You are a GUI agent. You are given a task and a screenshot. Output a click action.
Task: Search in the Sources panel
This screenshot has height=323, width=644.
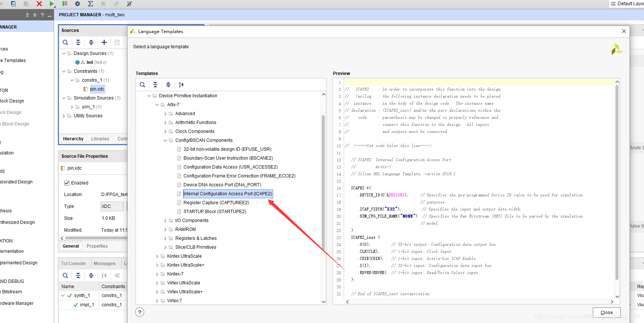click(65, 42)
